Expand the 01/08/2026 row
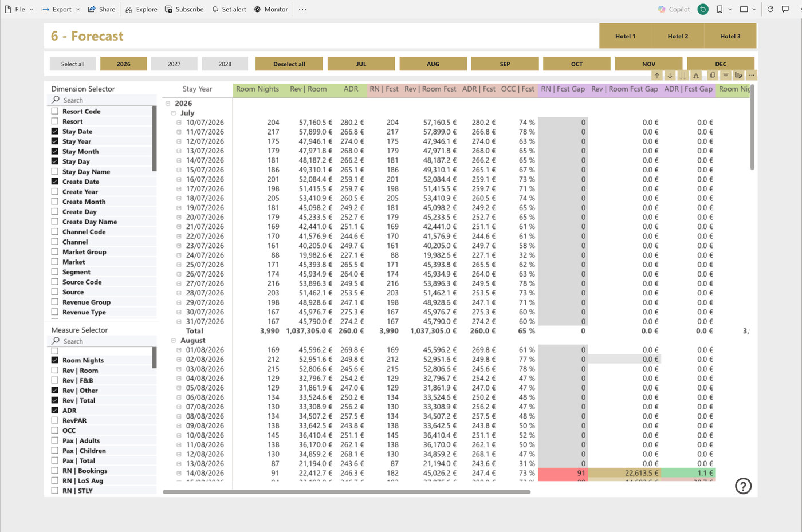802x532 pixels. (x=179, y=350)
